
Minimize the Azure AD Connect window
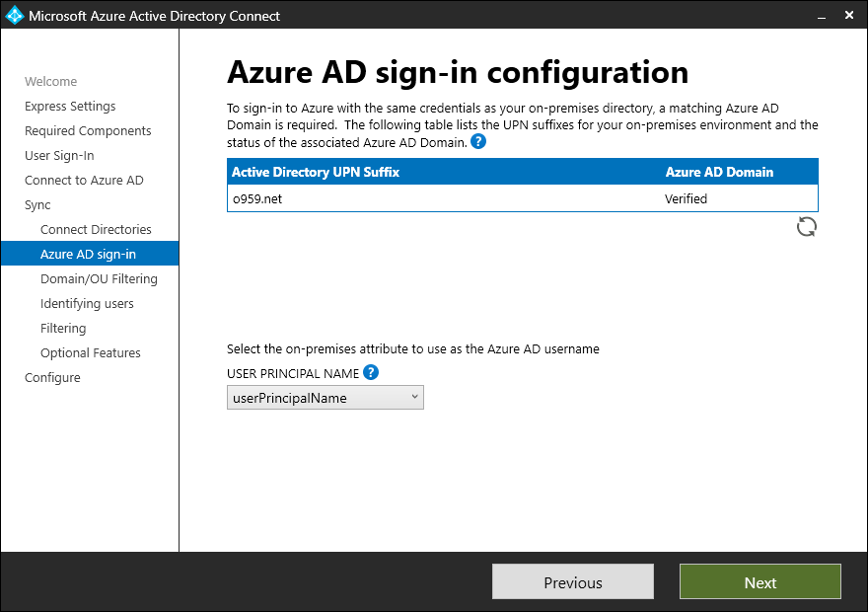coord(822,16)
